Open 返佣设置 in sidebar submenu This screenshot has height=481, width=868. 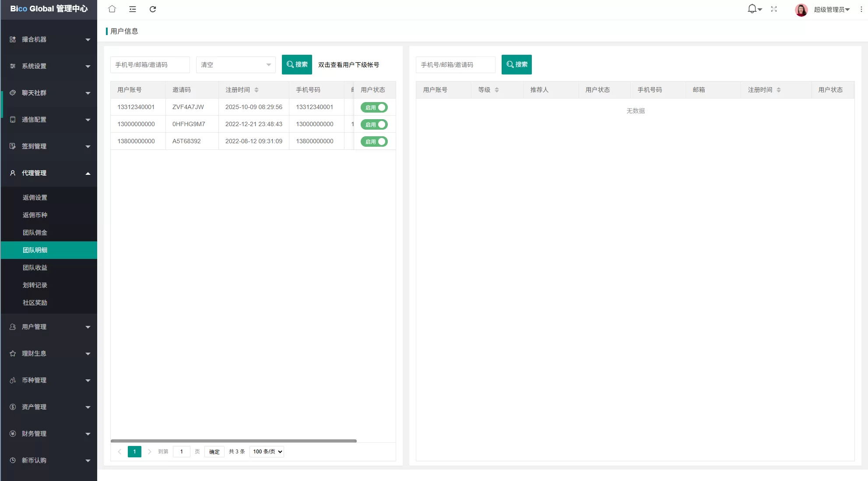coord(35,198)
